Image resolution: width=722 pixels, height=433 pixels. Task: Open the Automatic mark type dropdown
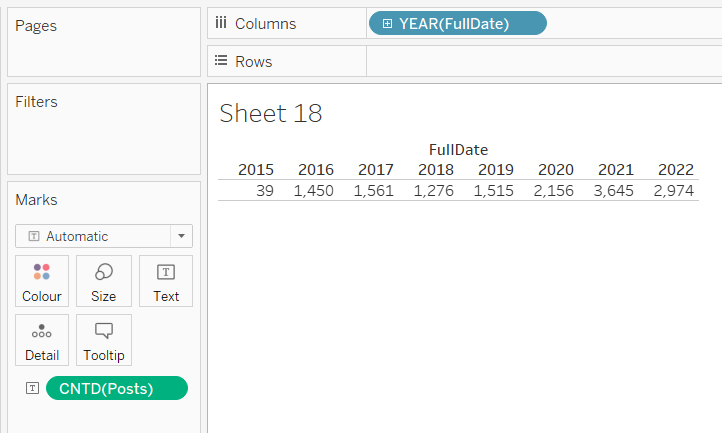tap(104, 236)
